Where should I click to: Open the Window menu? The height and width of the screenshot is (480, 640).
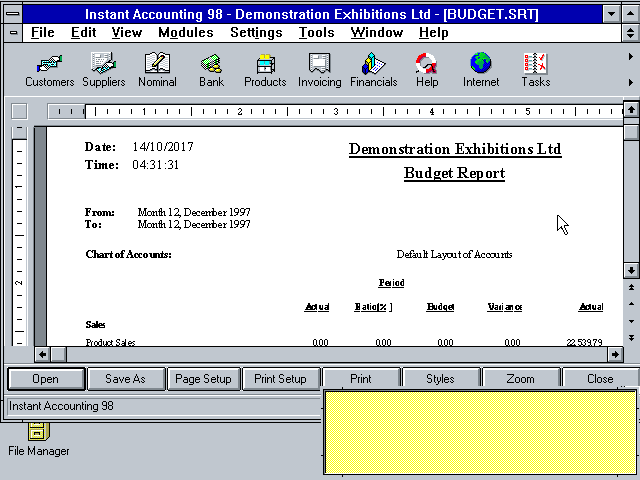[377, 33]
